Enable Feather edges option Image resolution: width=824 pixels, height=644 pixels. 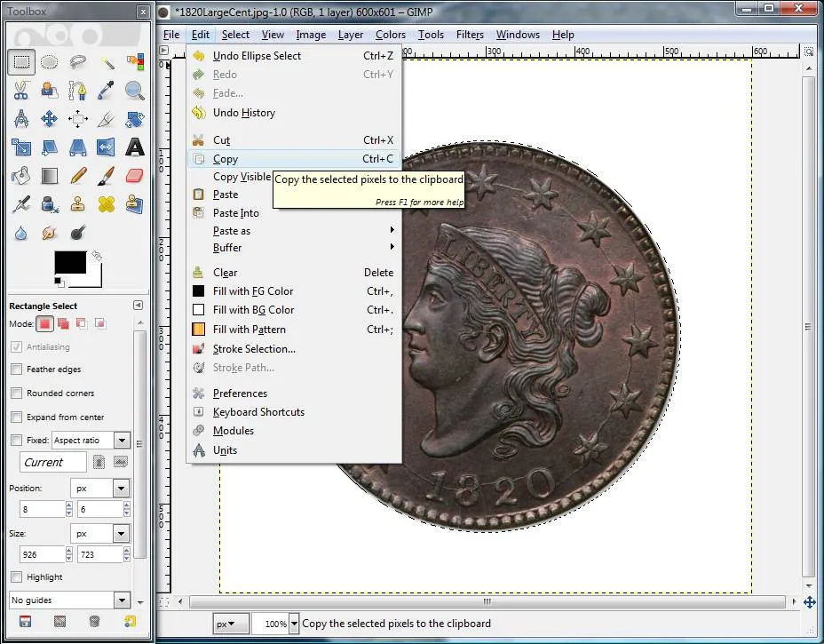[x=16, y=369]
